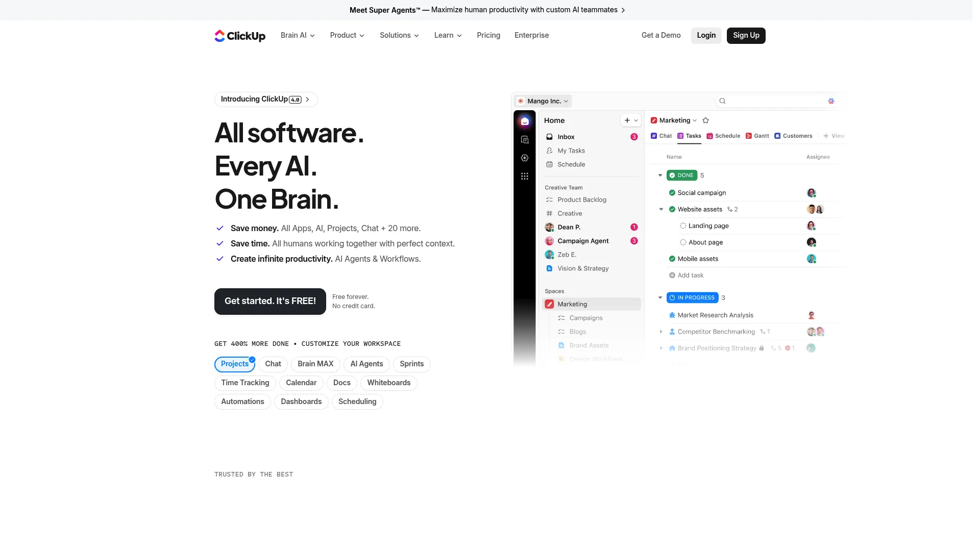This screenshot has height=551, width=980.
Task: Toggle About page status circle
Action: click(x=683, y=242)
